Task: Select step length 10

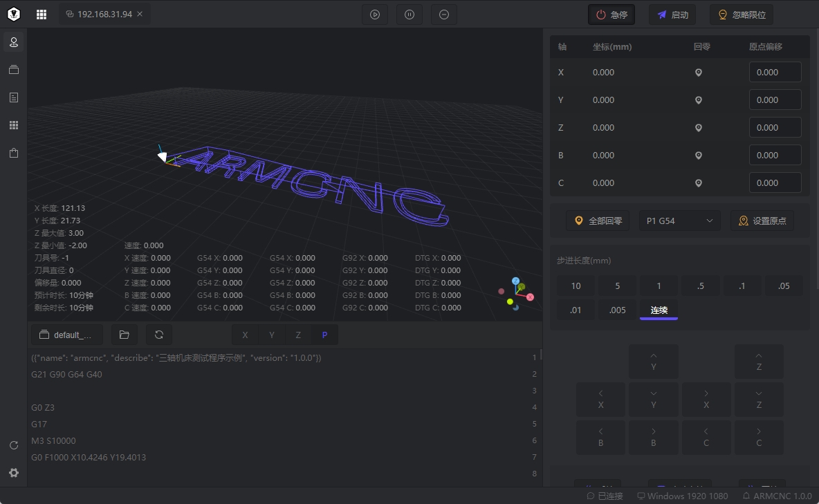Action: 576,286
